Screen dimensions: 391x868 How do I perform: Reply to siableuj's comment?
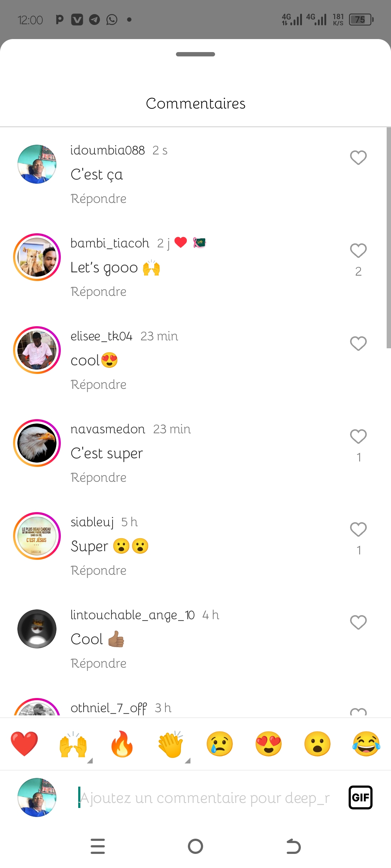click(x=98, y=570)
